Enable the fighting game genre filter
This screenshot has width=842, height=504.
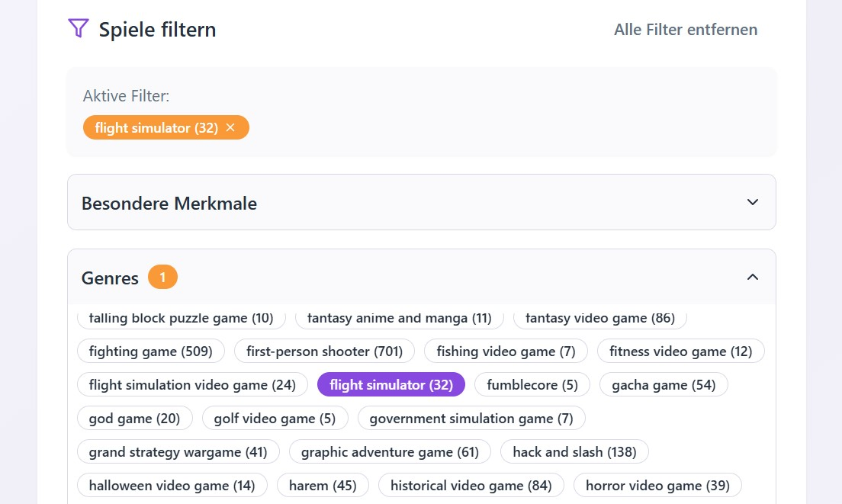150,351
